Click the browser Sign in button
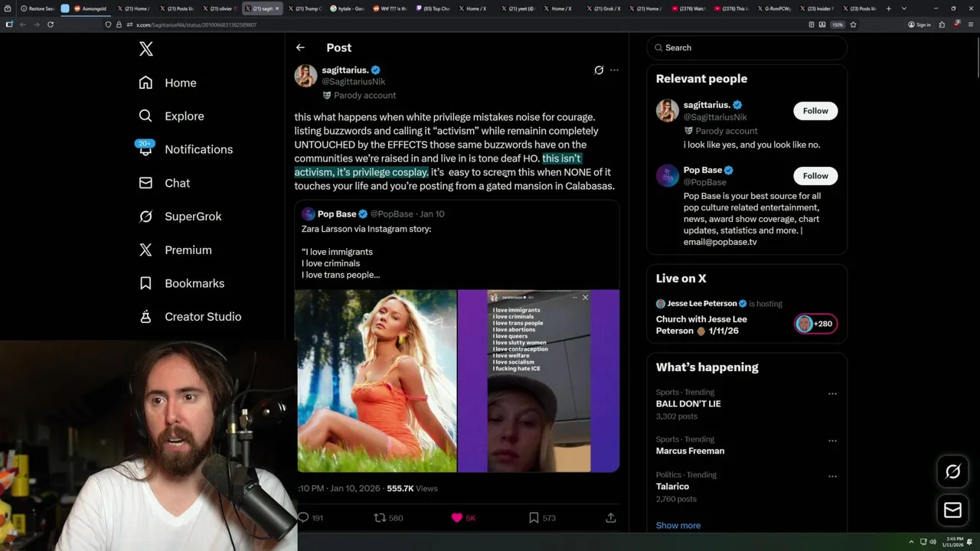 coord(919,24)
